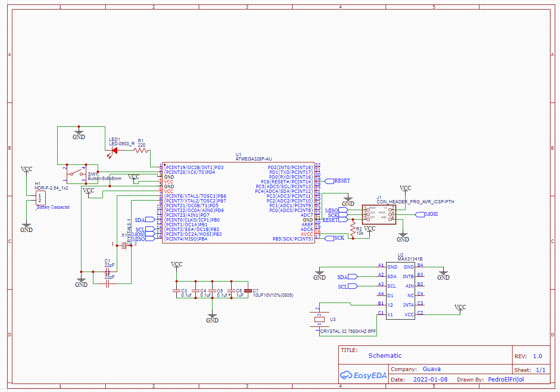
Task: Click the GND symbol above LED1
Action: (x=79, y=134)
